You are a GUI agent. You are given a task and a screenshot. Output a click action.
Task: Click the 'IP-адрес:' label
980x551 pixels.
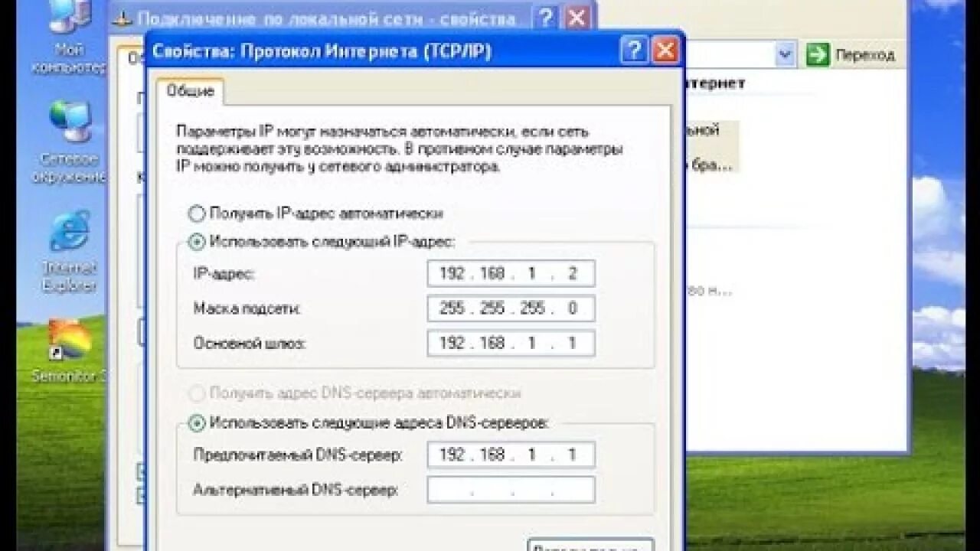[224, 274]
